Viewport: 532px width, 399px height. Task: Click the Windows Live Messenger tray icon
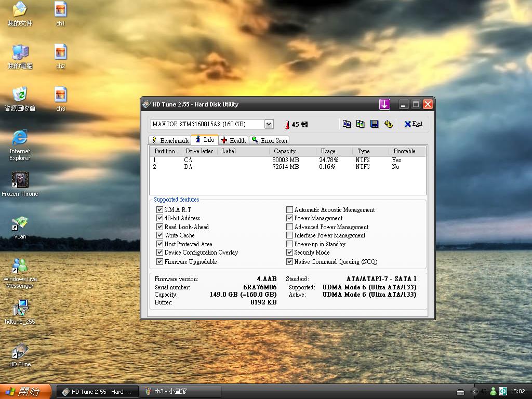(493, 391)
